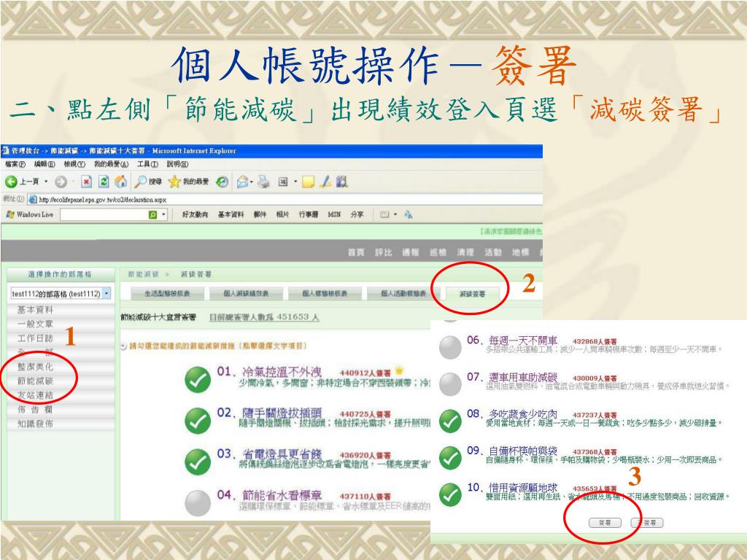Click the 不簽署 button
The image size is (747, 560).
coord(647,523)
